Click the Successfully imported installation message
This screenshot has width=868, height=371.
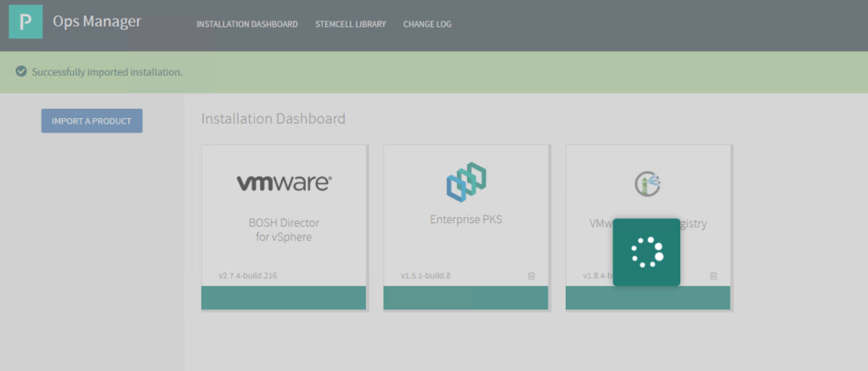(107, 72)
